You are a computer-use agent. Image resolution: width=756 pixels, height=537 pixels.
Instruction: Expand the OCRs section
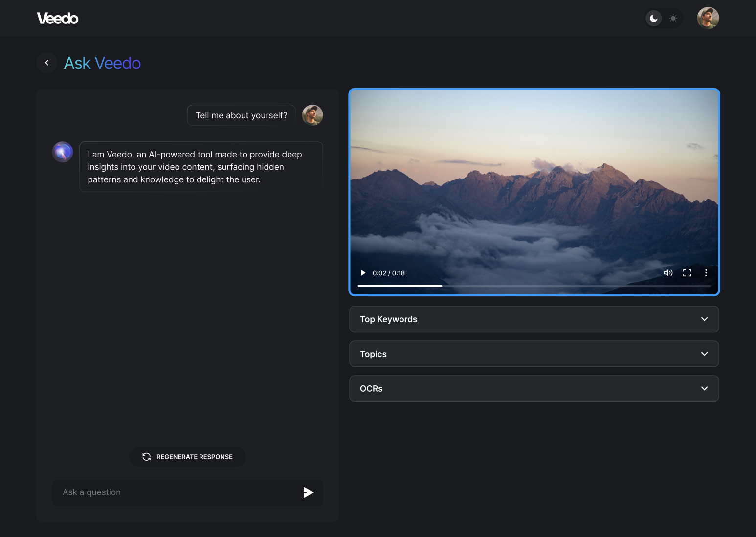pyautogui.click(x=534, y=389)
